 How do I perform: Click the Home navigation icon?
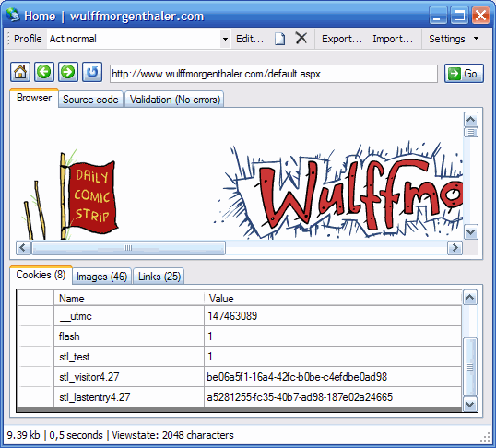(20, 72)
